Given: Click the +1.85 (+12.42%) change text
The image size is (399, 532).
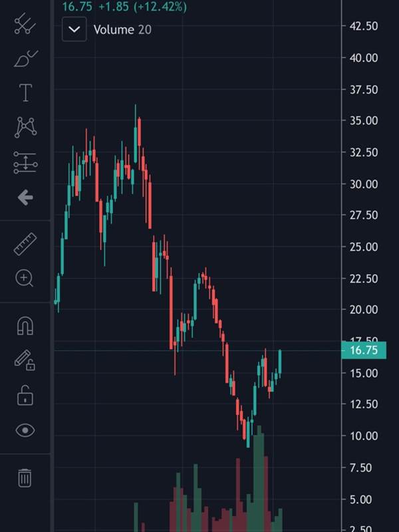Looking at the screenshot, I should tap(142, 7).
